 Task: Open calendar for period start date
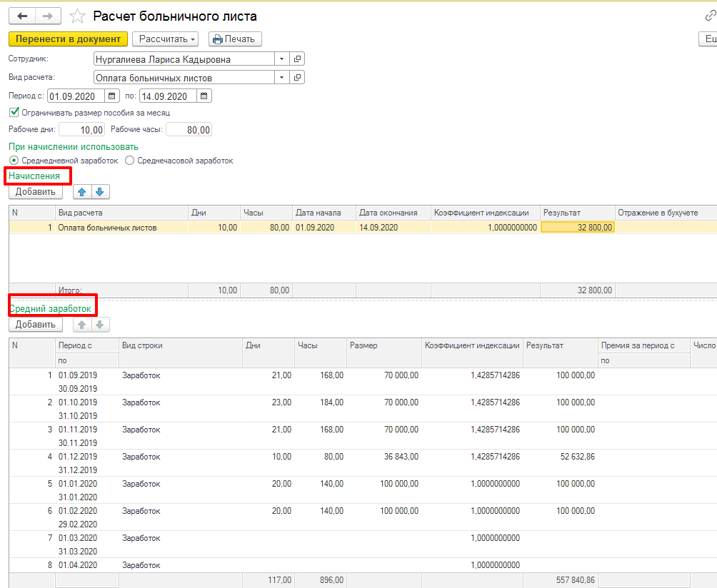tap(112, 96)
